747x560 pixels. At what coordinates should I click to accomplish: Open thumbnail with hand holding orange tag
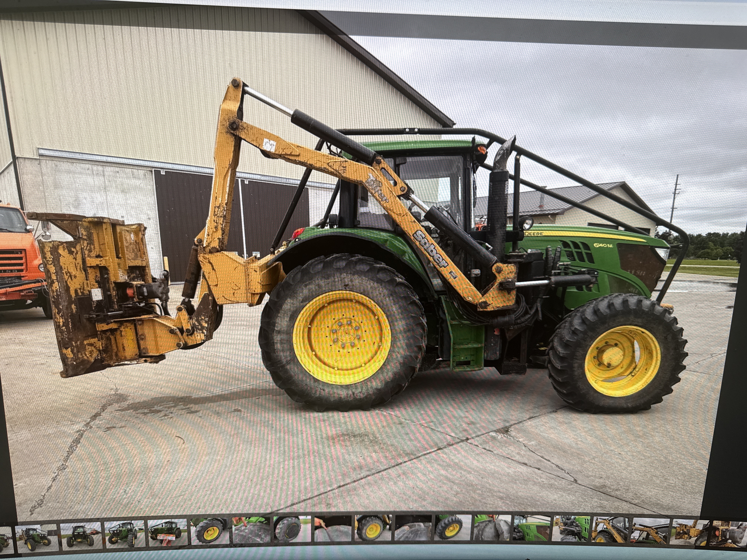(x=167, y=533)
